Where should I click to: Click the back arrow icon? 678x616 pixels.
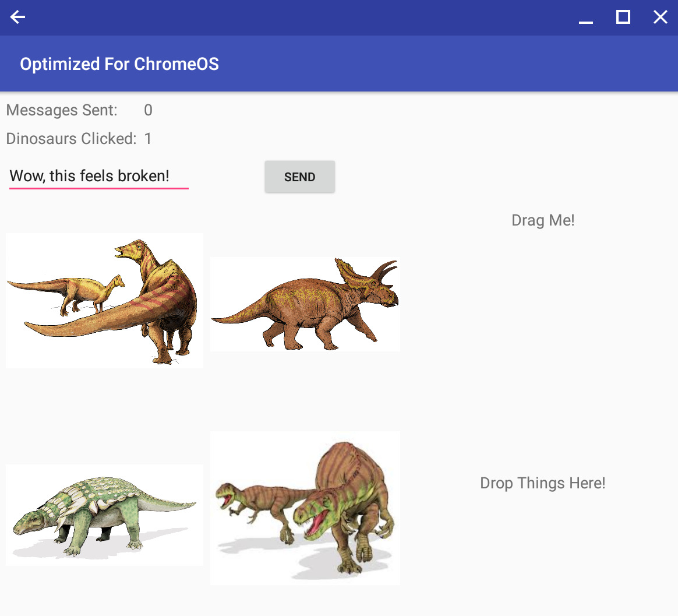18,17
